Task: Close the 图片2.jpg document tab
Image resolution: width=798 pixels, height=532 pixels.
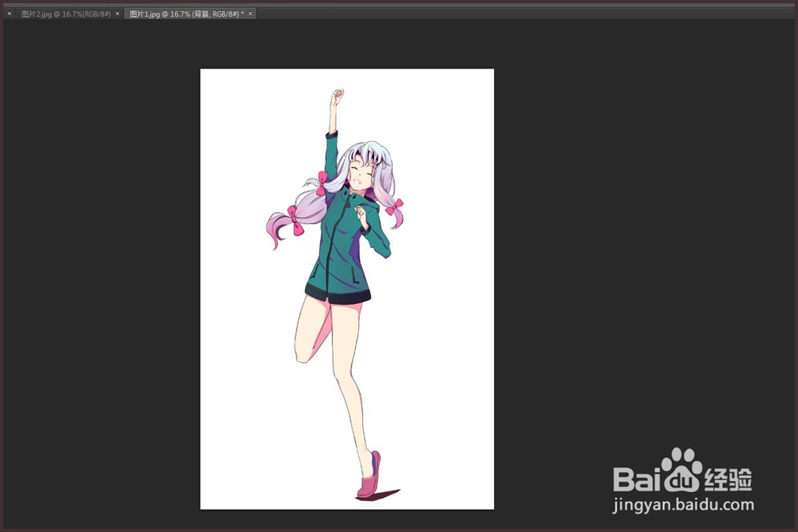Action: [117, 14]
